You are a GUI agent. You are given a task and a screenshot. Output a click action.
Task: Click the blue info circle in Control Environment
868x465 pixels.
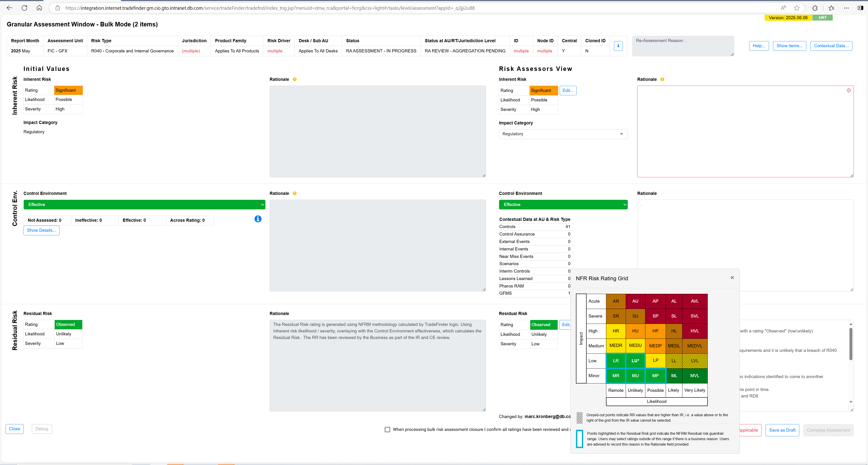(258, 219)
